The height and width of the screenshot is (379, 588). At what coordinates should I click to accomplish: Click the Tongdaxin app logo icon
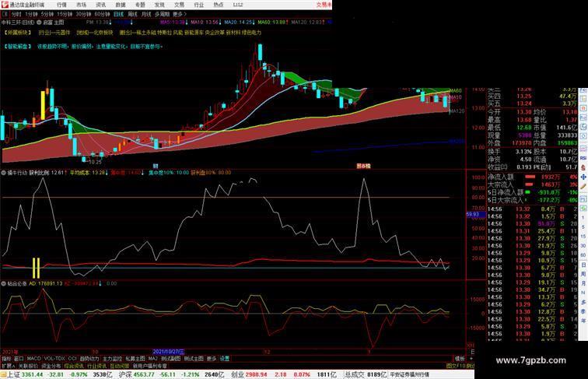click(5, 5)
